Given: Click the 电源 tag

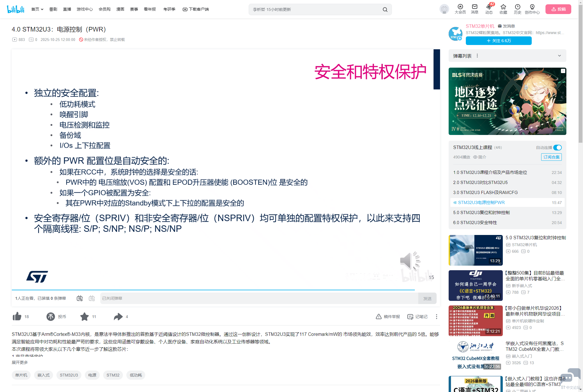Looking at the screenshot, I should point(92,375).
